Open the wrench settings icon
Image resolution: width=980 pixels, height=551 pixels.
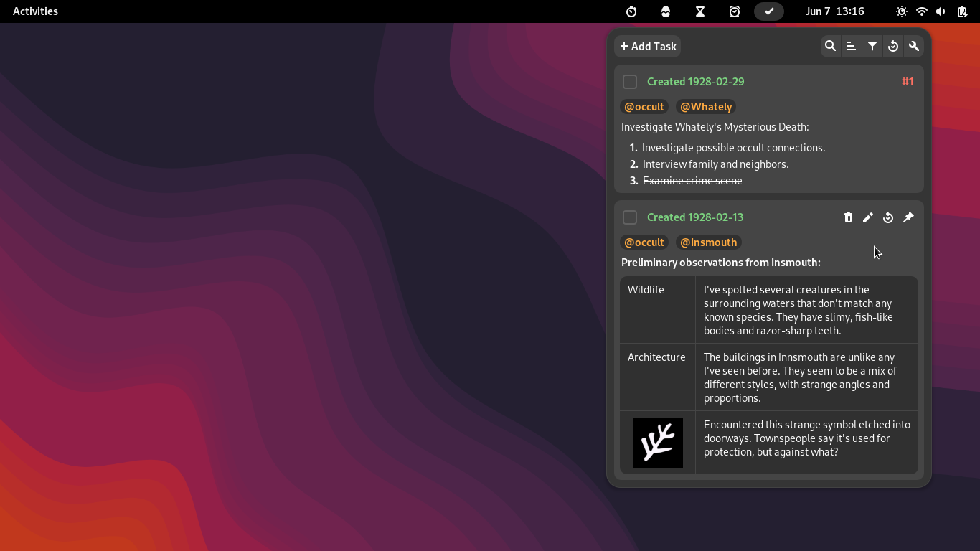point(914,46)
